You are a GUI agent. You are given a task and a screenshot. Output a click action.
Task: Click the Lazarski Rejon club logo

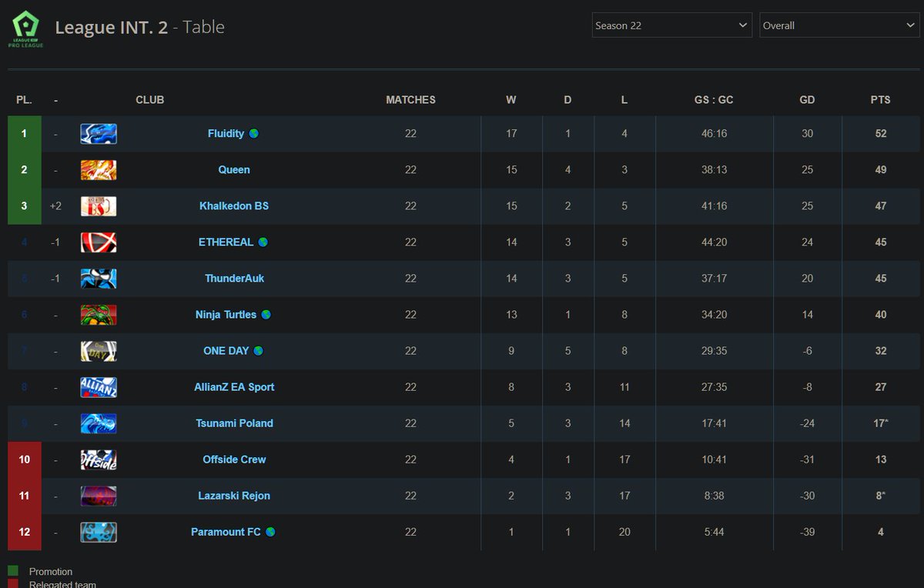click(x=99, y=496)
